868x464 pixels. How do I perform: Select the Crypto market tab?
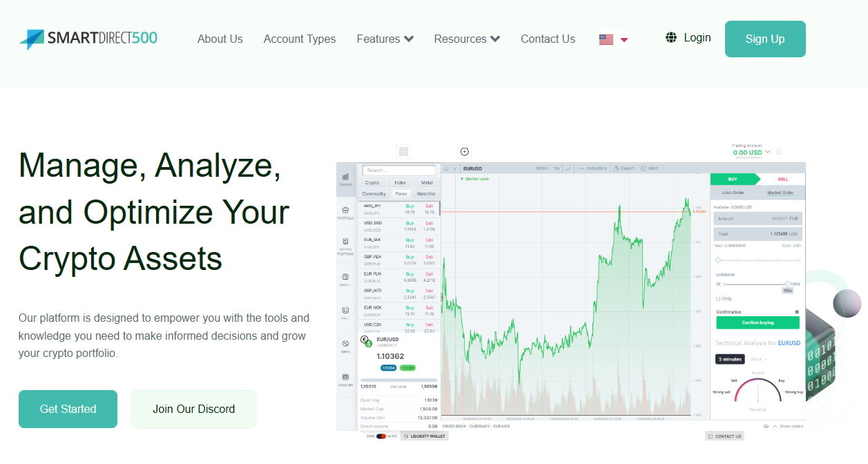[x=372, y=183]
